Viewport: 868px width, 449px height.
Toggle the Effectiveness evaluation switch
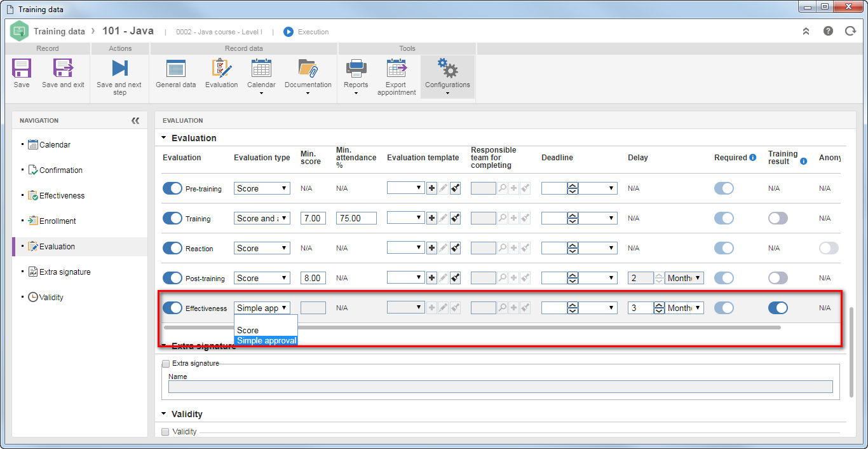click(172, 308)
